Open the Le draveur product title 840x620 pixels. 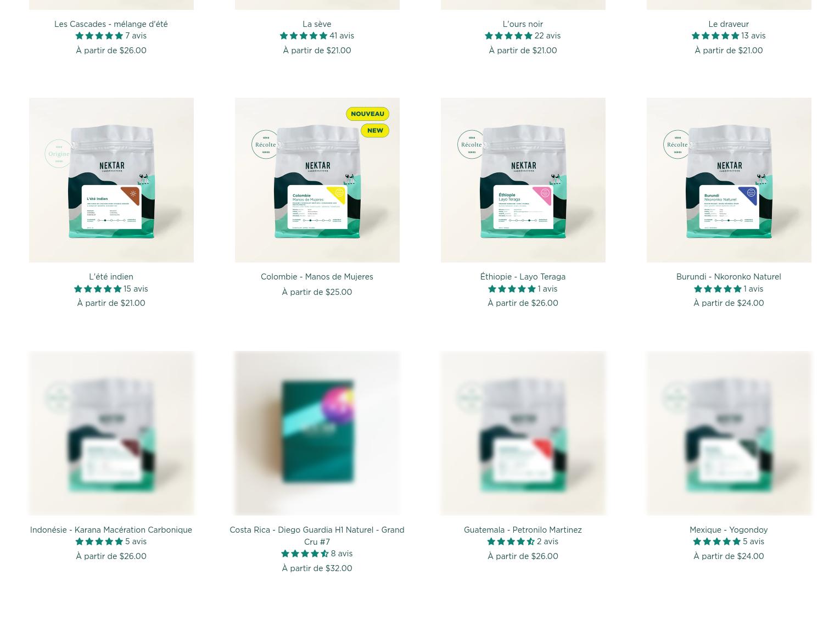pos(729,24)
